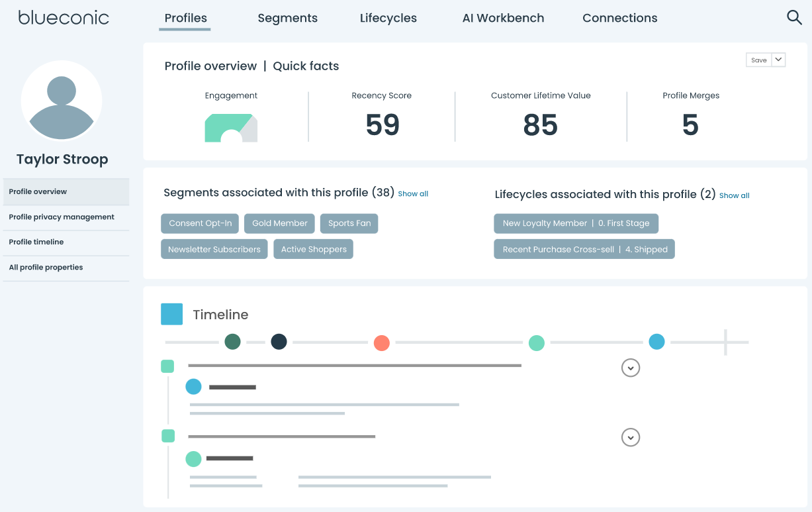The width and height of the screenshot is (812, 512).
Task: Select the dark green timeline dot
Action: 232,342
